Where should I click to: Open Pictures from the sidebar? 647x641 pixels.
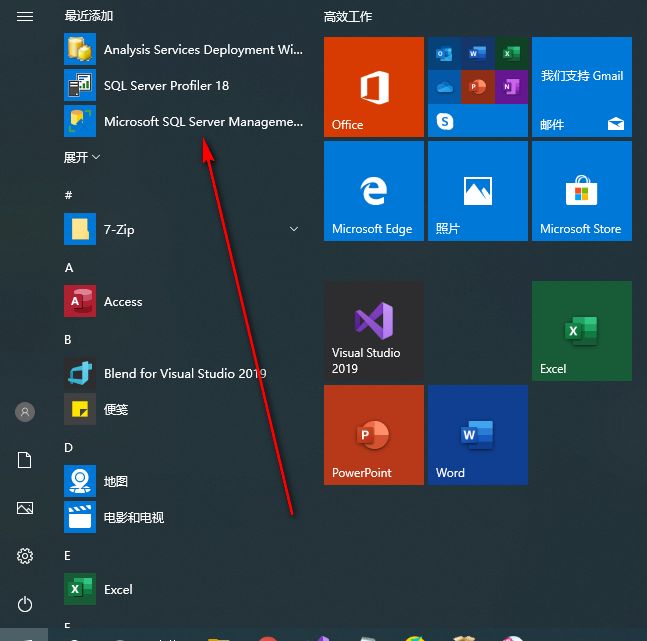click(25, 508)
